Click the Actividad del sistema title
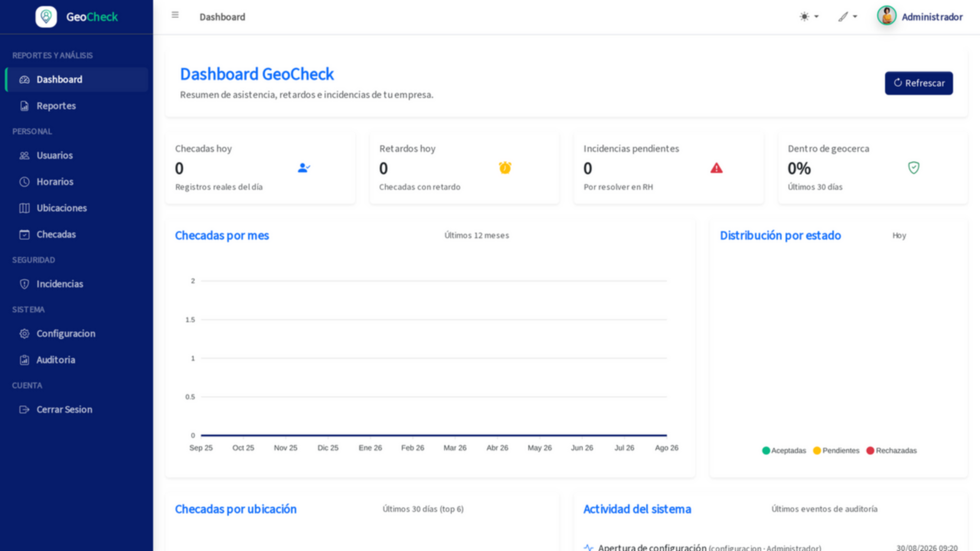Viewport: 980px width, 551px height. 637,509
